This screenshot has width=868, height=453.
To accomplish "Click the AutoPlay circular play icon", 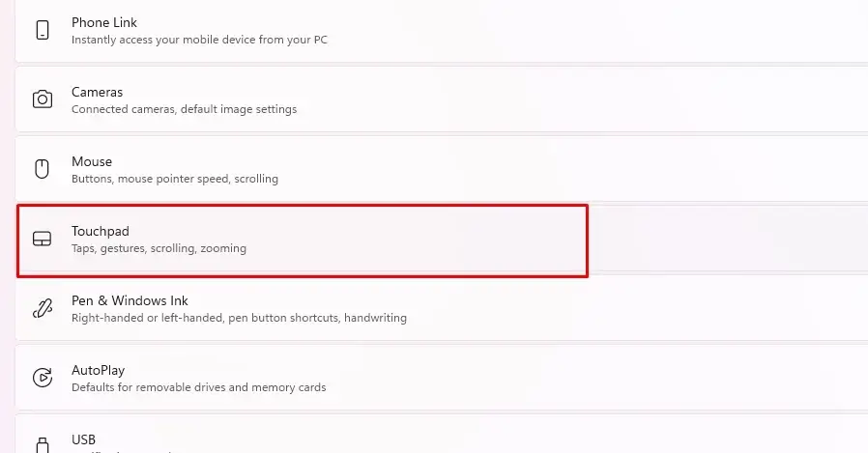I will tap(43, 378).
